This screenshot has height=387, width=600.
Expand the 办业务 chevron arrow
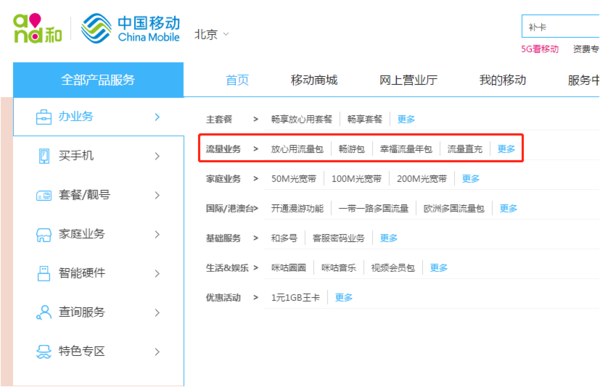(x=157, y=117)
